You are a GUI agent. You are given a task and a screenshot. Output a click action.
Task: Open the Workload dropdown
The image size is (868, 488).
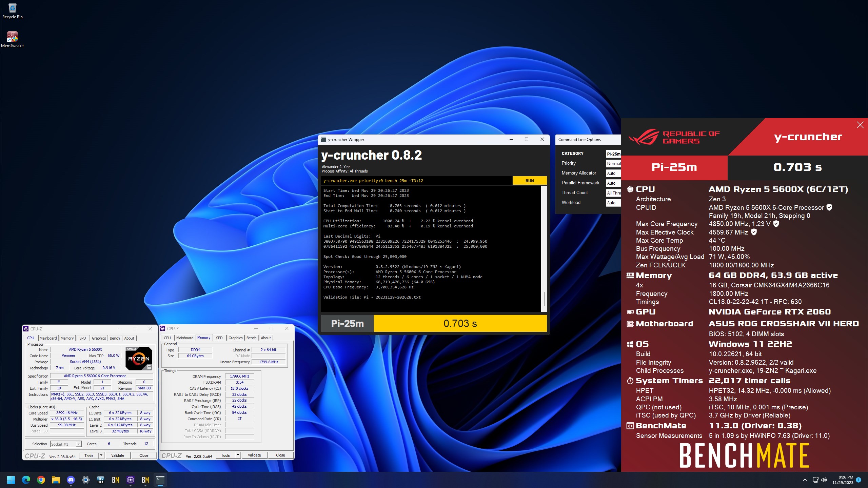point(613,203)
